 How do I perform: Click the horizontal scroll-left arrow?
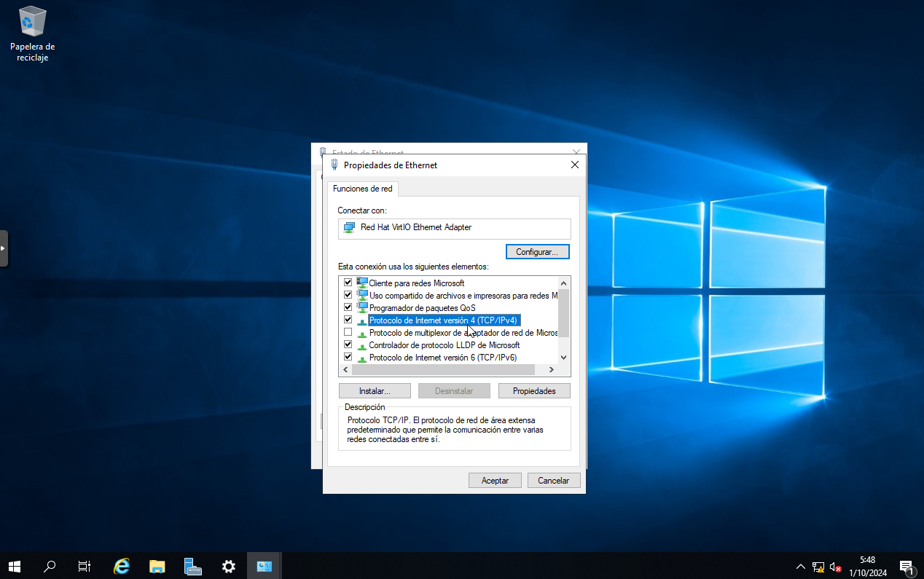coord(345,370)
